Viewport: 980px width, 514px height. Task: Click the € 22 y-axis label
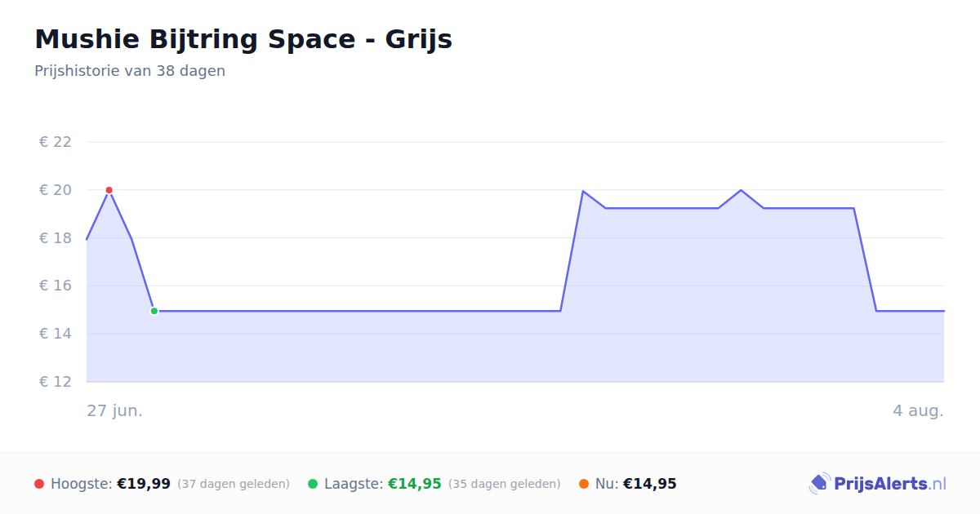coord(56,142)
